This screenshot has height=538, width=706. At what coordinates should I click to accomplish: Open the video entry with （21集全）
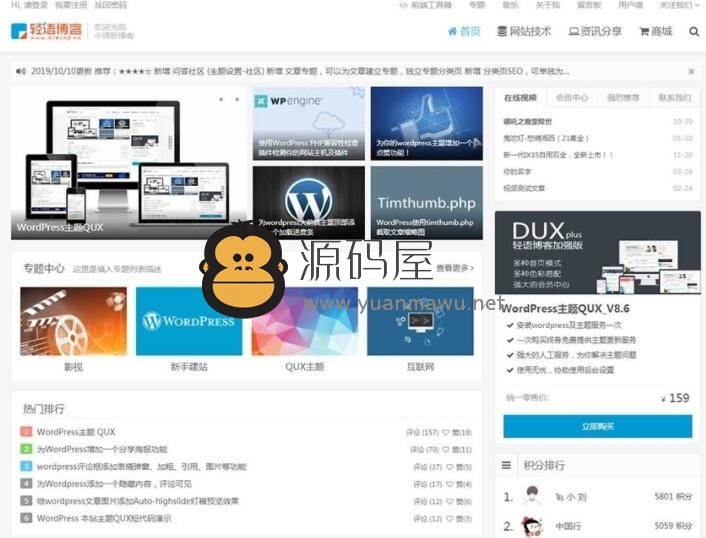pos(546,138)
